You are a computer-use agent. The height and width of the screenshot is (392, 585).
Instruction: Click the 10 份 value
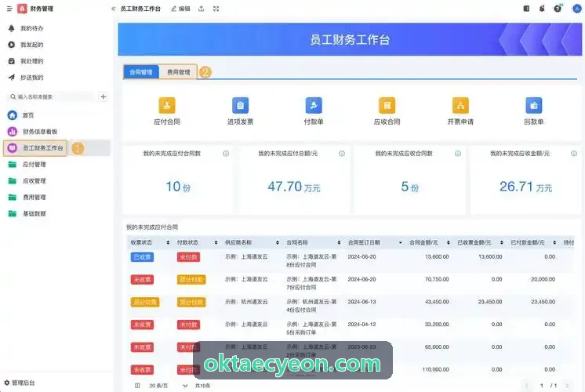pyautogui.click(x=178, y=187)
